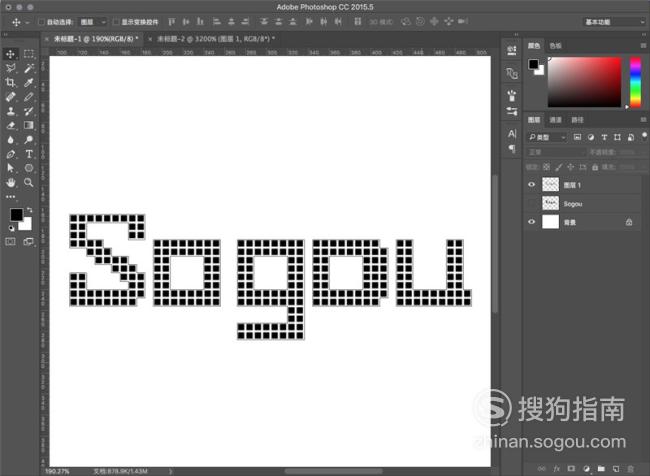
Task: Open the Color panel options menu
Action: (643, 46)
